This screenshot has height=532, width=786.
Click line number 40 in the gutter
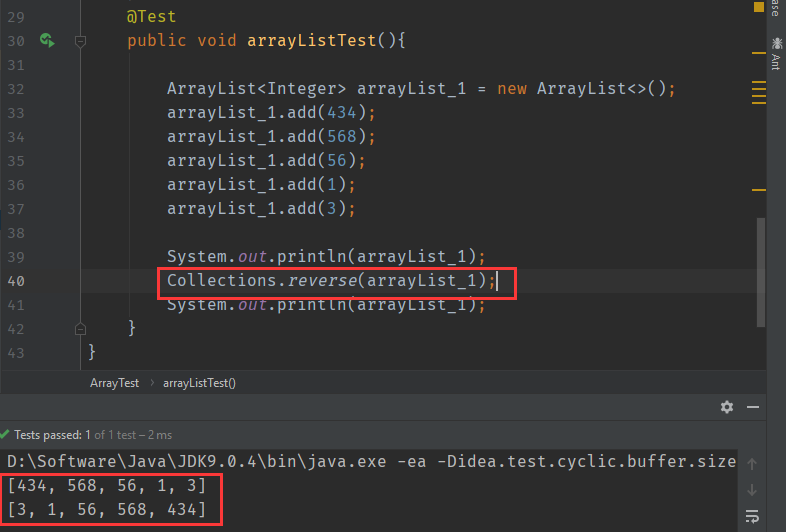pos(16,281)
